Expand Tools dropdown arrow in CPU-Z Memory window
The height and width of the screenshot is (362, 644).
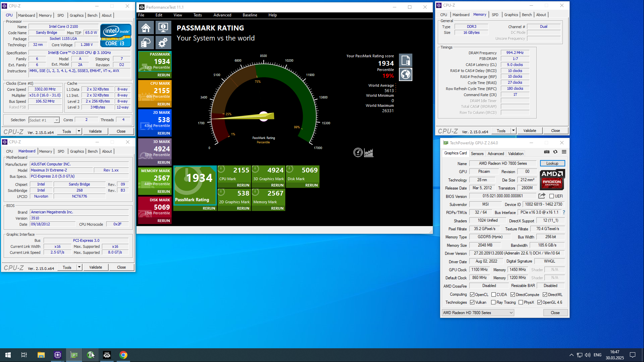coord(514,131)
